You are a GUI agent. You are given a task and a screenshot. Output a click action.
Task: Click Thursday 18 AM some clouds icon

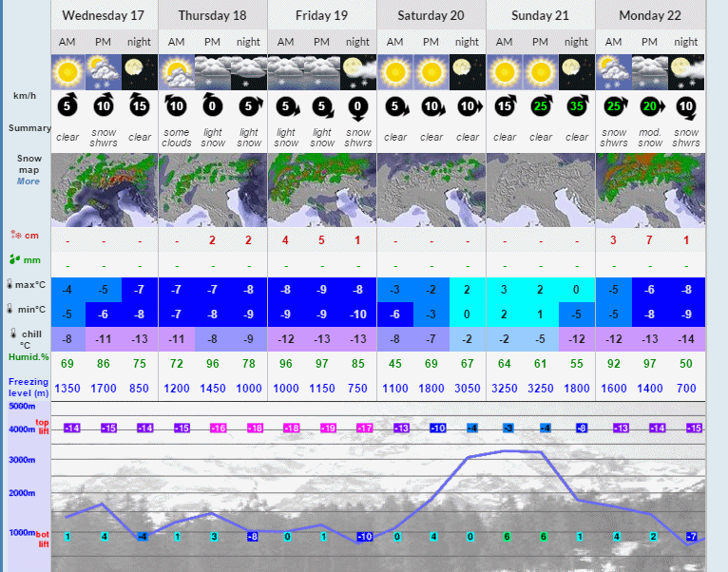(177, 72)
